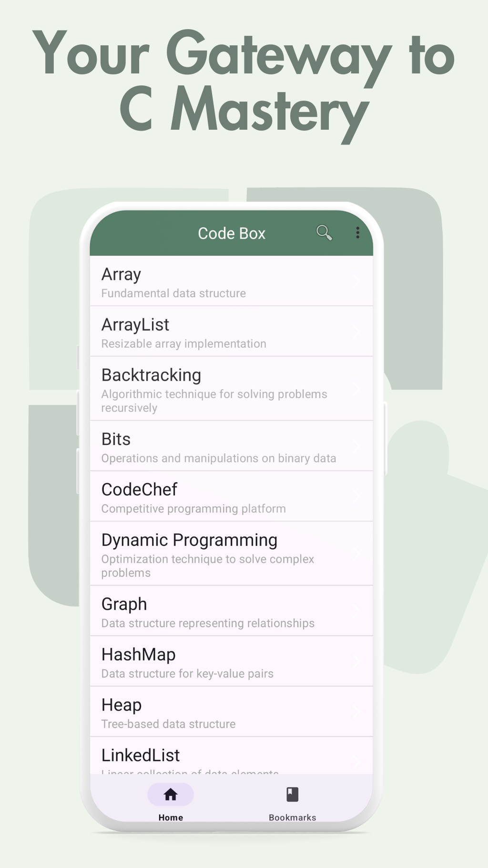This screenshot has width=488, height=868.
Task: Expand the Backtracking row chevron
Action: (x=356, y=389)
